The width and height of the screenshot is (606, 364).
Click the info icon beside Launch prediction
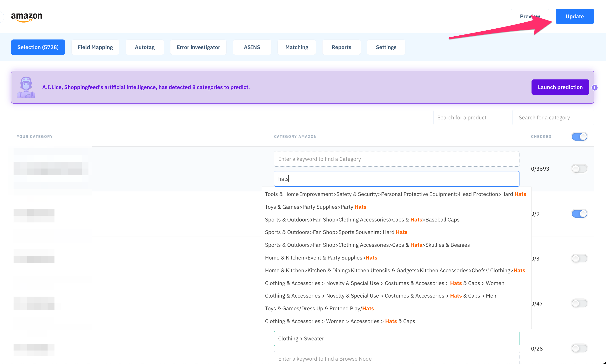click(594, 88)
